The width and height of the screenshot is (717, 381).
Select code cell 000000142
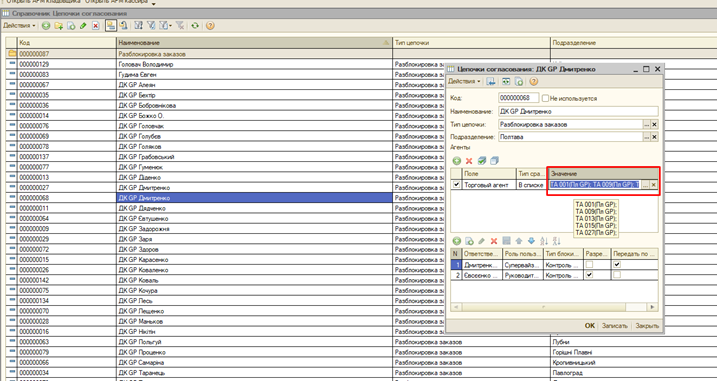tap(67, 280)
